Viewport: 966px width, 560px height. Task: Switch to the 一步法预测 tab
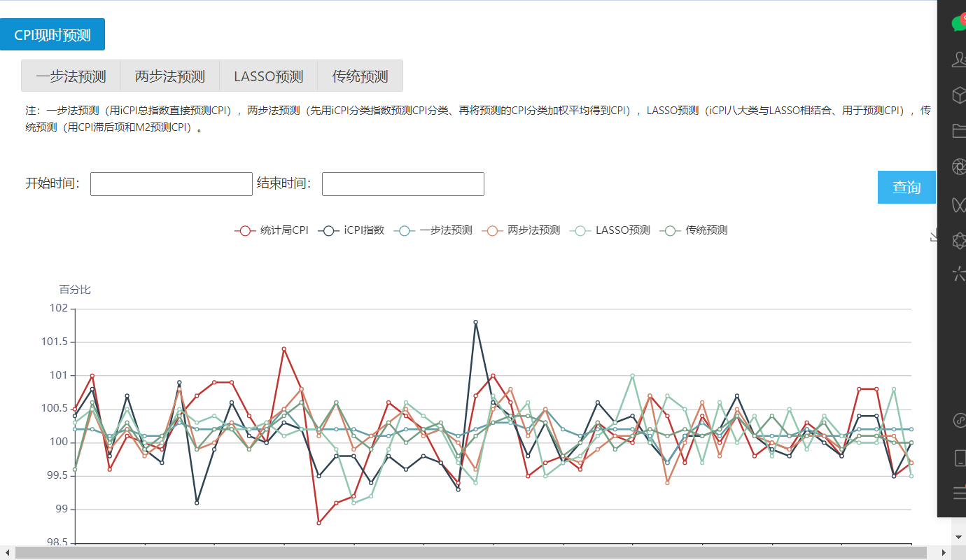71,76
